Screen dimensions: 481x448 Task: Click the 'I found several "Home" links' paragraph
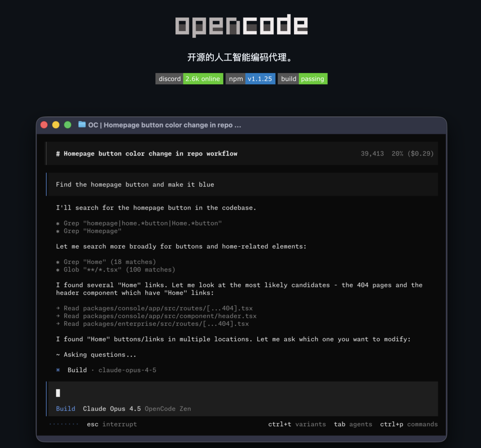pos(239,289)
